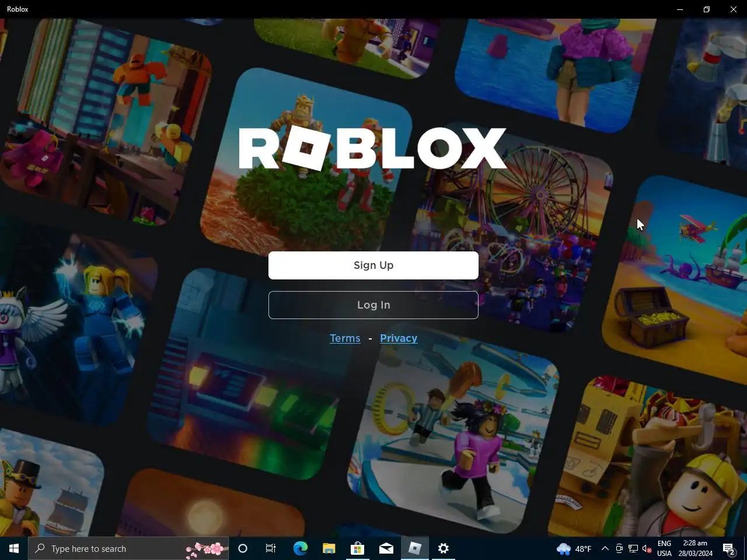Image resolution: width=747 pixels, height=560 pixels.
Task: Open Task View in the taskbar
Action: click(271, 548)
